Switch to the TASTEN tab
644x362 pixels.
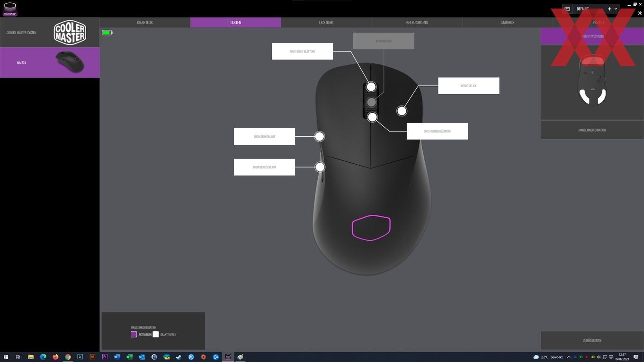tap(235, 22)
